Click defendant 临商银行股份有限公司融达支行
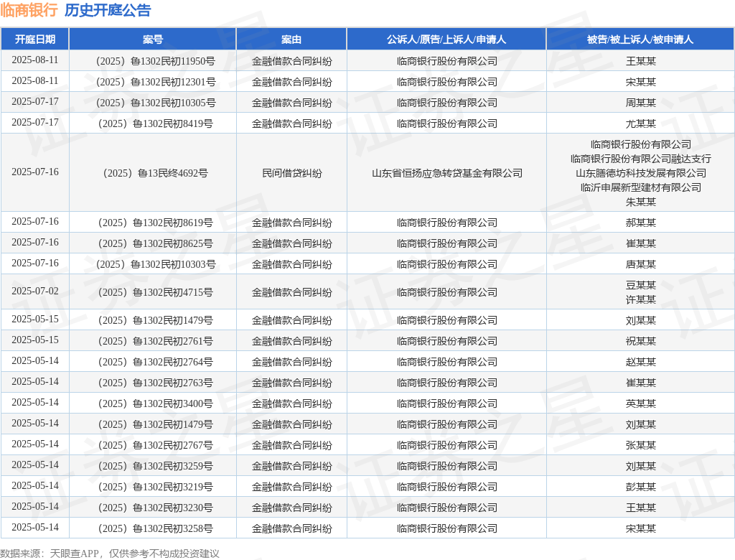 pyautogui.click(x=641, y=159)
